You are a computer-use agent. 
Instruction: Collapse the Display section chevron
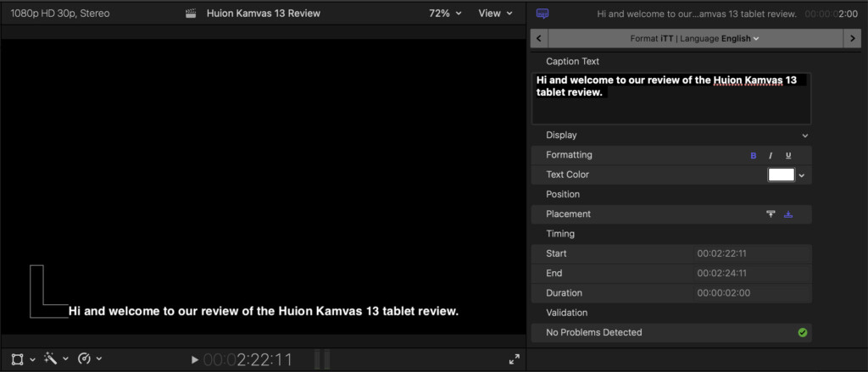[805, 136]
